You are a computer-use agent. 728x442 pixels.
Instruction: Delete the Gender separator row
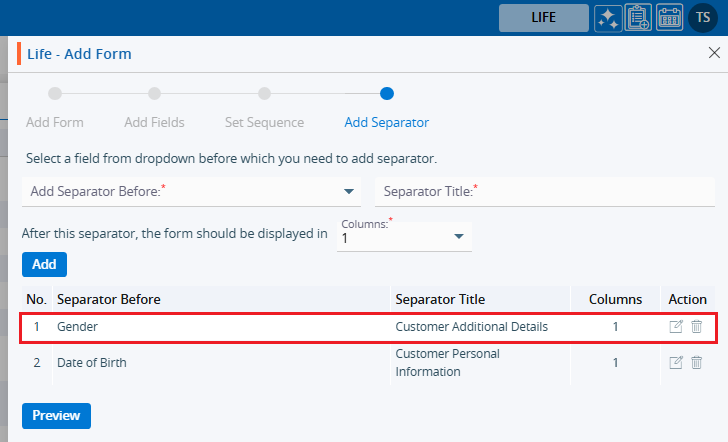point(697,326)
